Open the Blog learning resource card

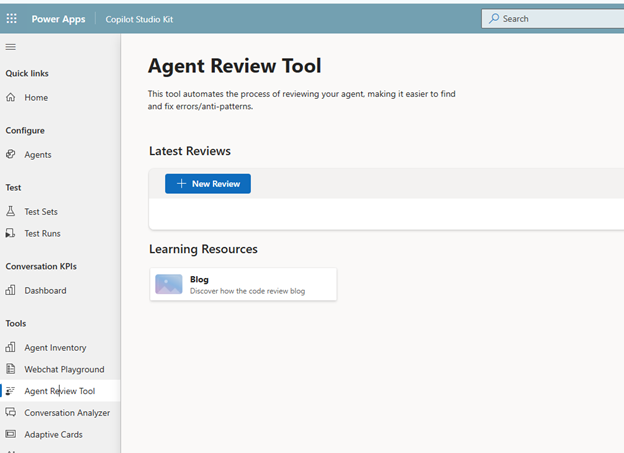243,284
